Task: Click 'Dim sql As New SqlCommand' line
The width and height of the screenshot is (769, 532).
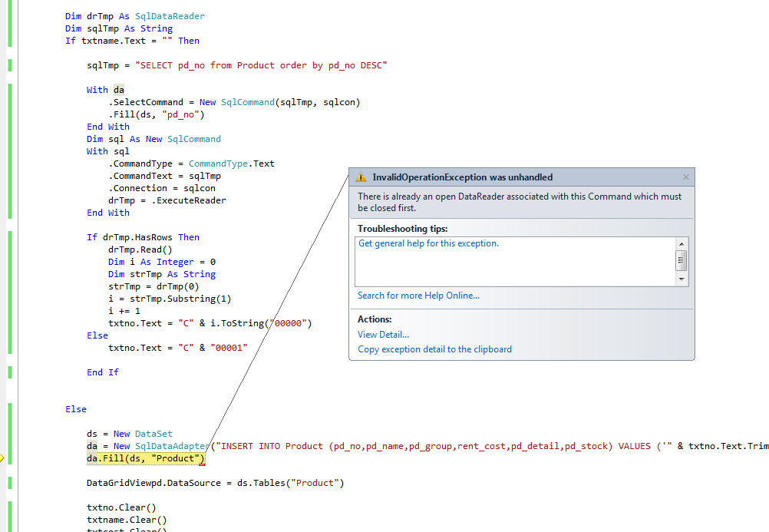Action: click(x=153, y=139)
